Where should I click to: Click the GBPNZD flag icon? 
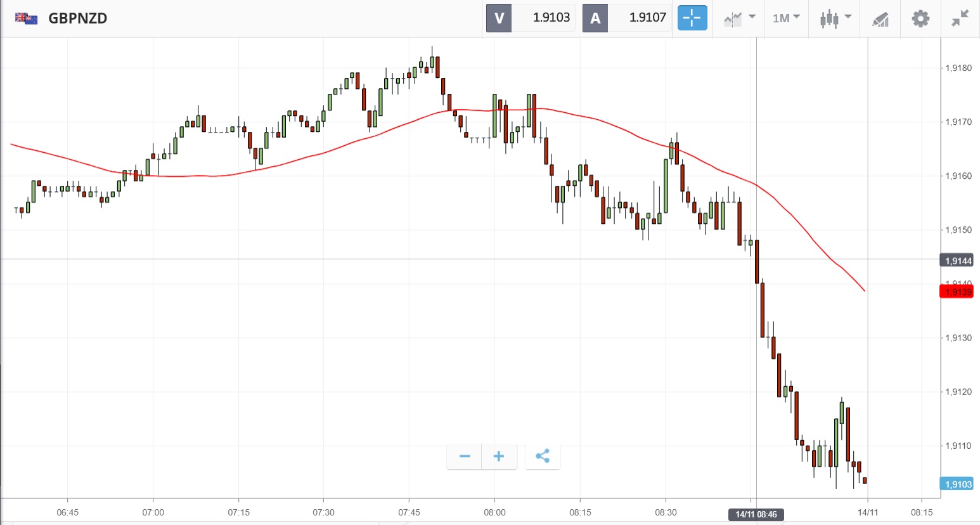[27, 18]
